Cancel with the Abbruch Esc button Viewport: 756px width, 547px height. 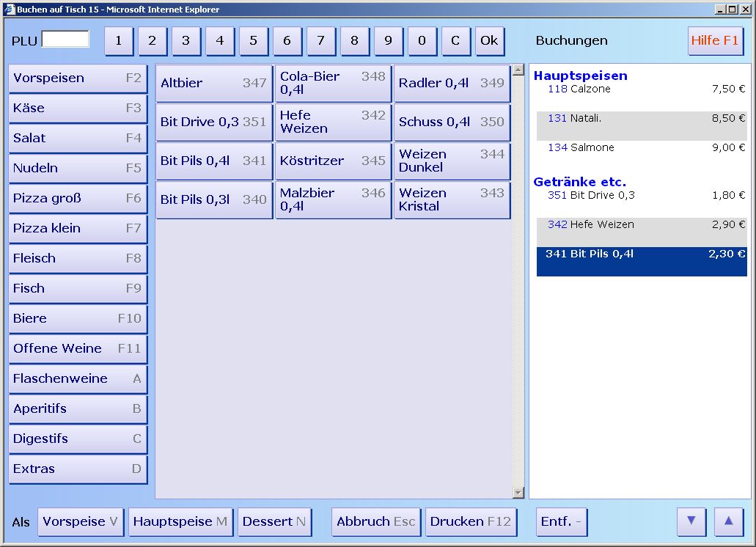pos(376,522)
